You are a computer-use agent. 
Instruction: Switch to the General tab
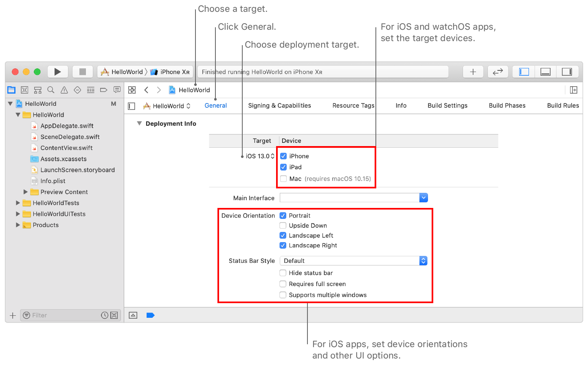coord(215,105)
